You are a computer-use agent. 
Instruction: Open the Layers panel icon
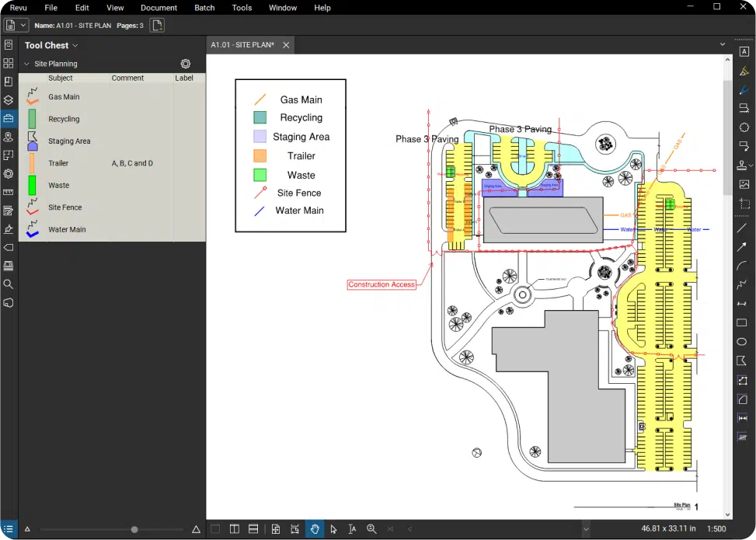(9, 100)
